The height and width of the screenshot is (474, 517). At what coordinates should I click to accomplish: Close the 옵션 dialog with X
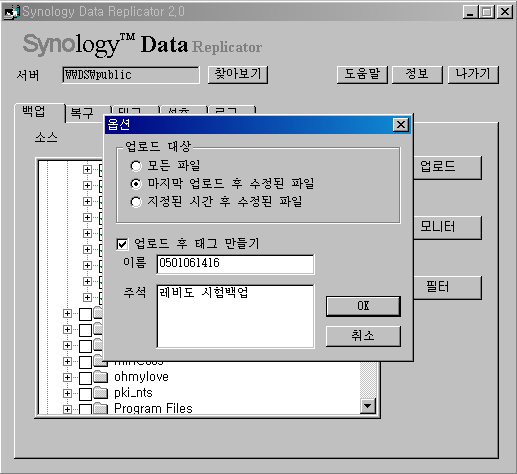click(x=401, y=125)
